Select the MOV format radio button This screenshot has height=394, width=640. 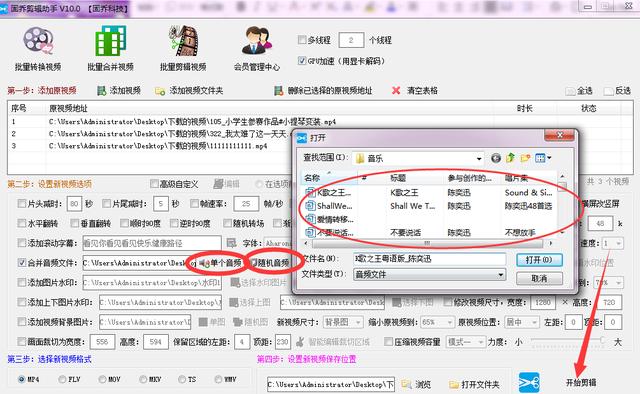pos(102,379)
